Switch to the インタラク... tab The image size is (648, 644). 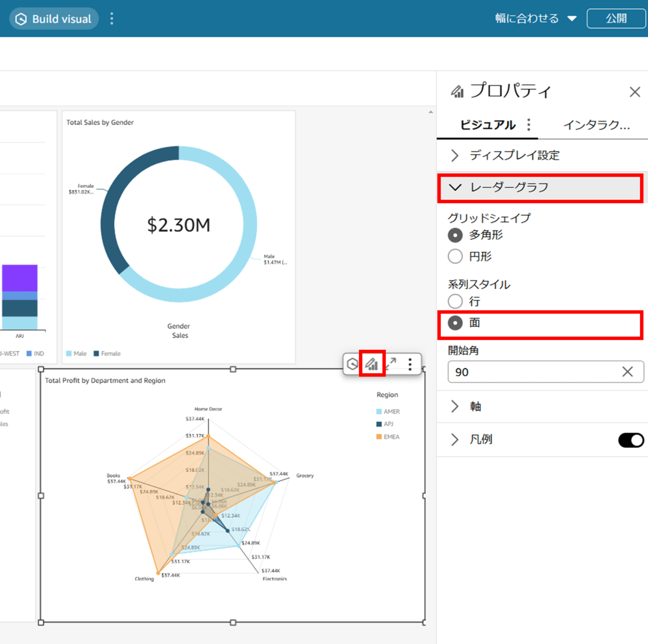pos(596,125)
